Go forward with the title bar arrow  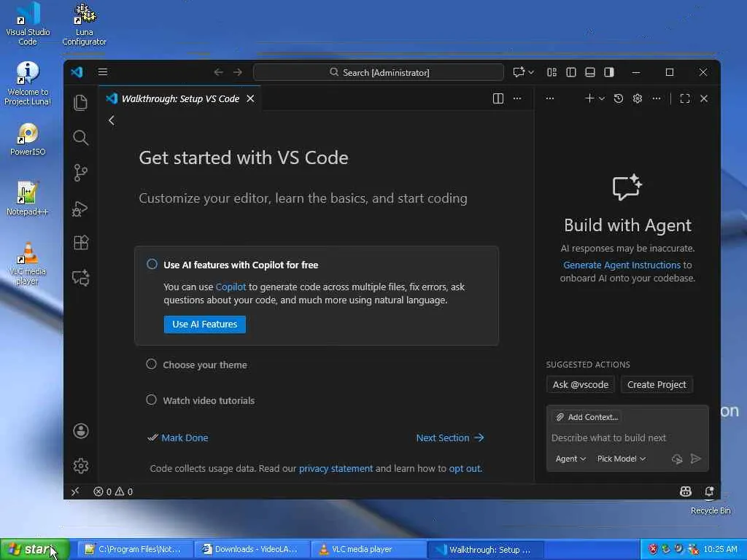238,72
